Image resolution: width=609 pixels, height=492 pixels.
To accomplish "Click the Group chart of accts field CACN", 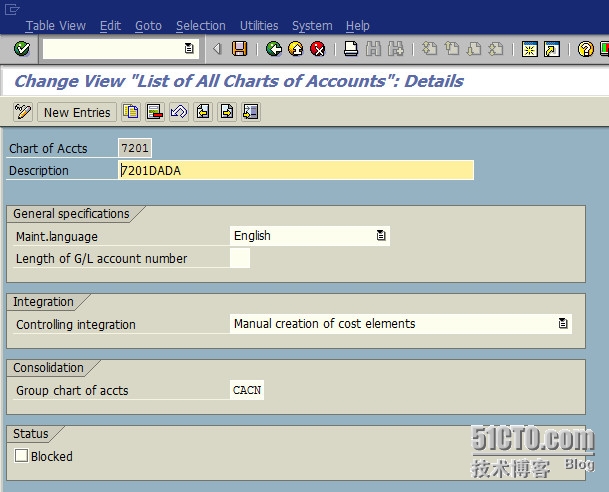I will click(x=247, y=390).
